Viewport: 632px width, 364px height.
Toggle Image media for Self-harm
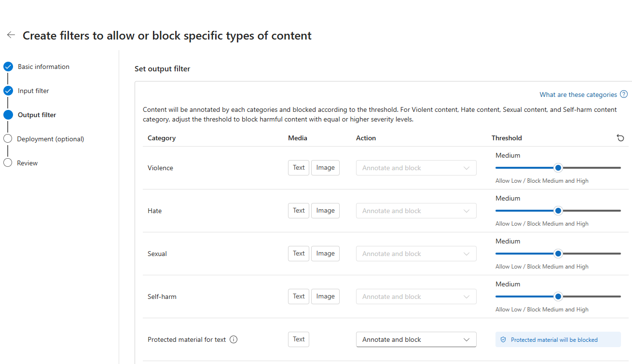click(325, 297)
